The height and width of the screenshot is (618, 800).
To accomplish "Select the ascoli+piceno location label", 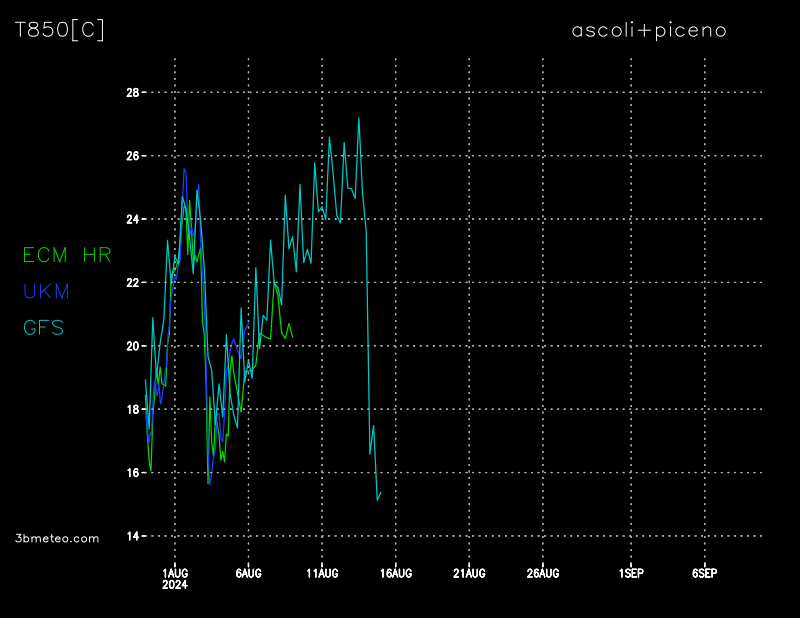I will click(648, 30).
